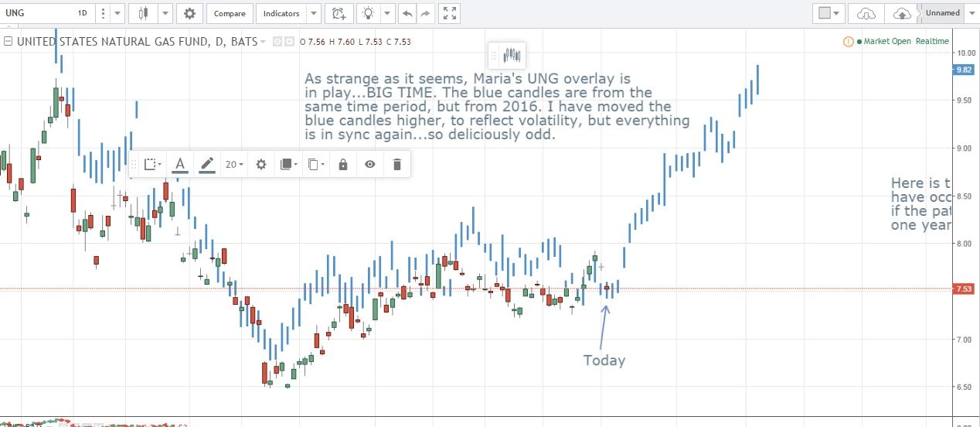Create an alert with the alarm clock icon
The image size is (980, 427).
[x=338, y=13]
